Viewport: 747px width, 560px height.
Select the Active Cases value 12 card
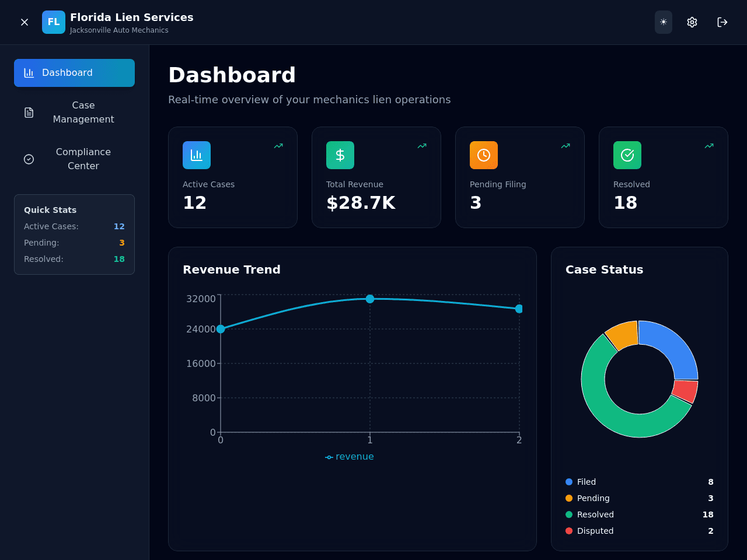233,177
